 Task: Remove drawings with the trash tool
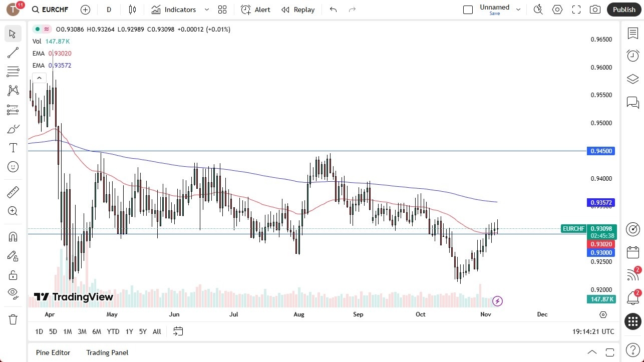tap(13, 319)
